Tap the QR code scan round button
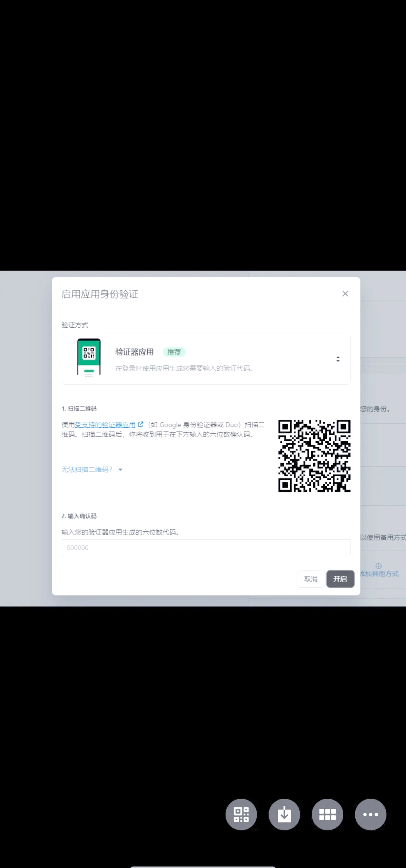406x868 pixels. click(x=241, y=815)
